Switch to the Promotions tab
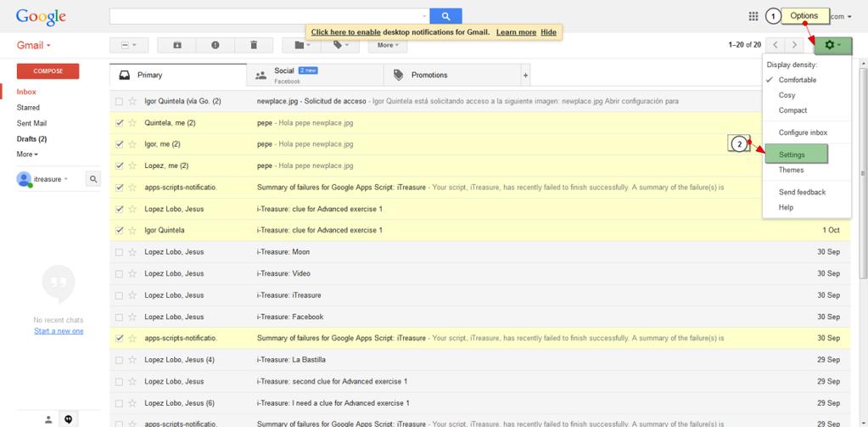868x427 pixels. tap(451, 76)
